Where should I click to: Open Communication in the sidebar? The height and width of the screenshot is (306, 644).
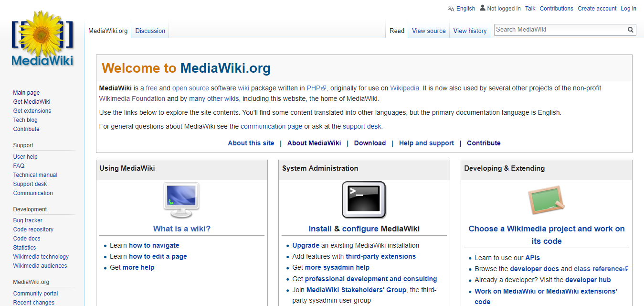[33, 193]
